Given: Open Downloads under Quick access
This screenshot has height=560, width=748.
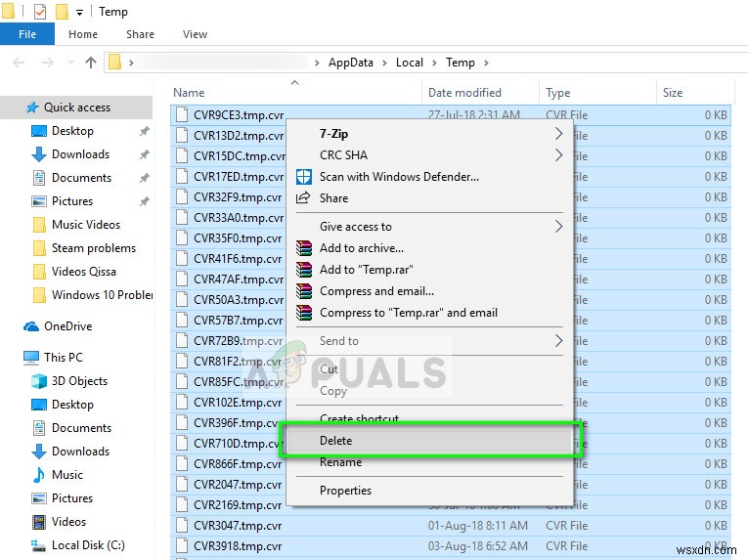Looking at the screenshot, I should tap(80, 154).
